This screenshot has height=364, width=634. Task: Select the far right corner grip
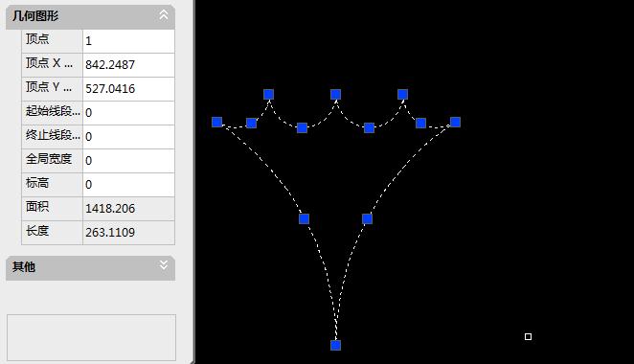(x=455, y=122)
